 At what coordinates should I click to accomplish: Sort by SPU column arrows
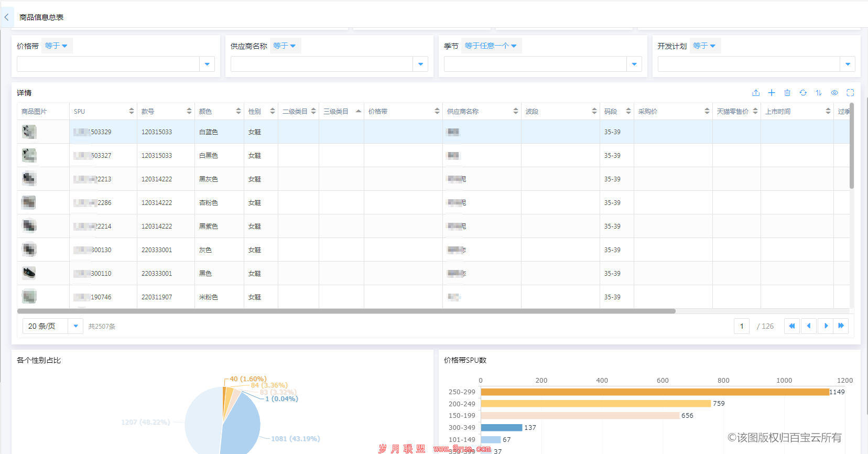(132, 111)
